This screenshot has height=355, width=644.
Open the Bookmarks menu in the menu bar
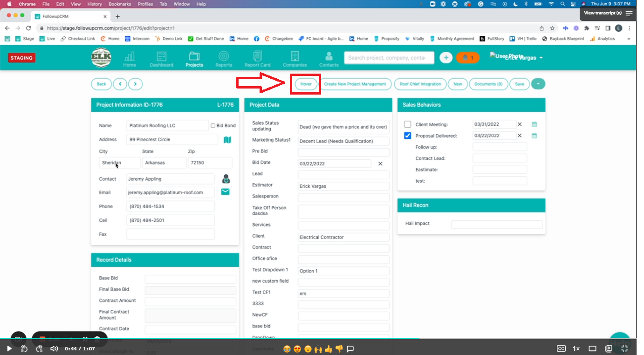click(x=119, y=4)
